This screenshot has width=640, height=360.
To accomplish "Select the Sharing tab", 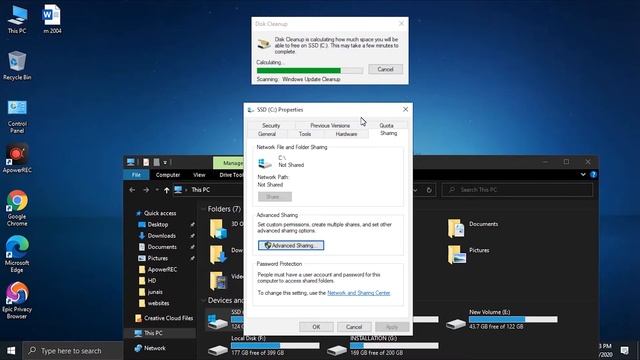I will point(389,133).
